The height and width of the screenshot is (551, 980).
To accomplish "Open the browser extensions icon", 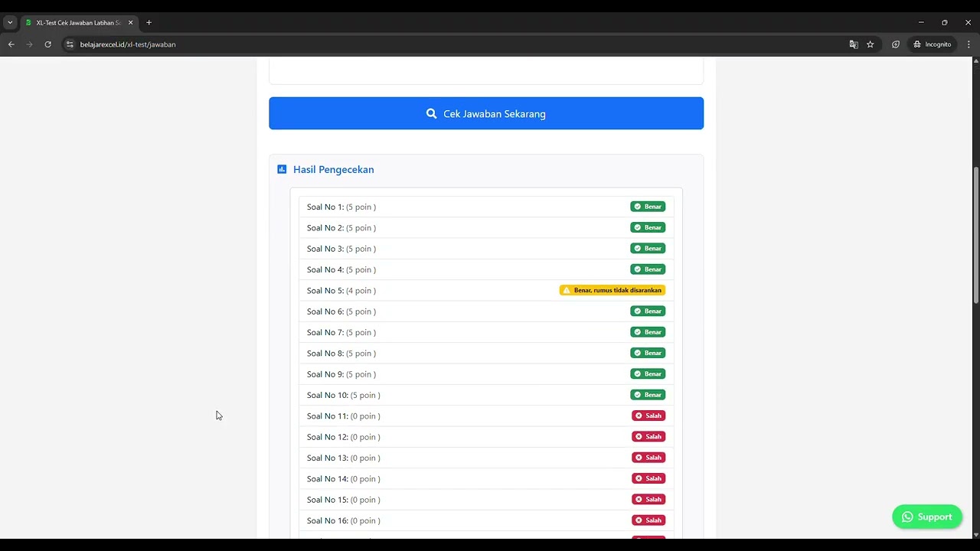I will pos(896,44).
